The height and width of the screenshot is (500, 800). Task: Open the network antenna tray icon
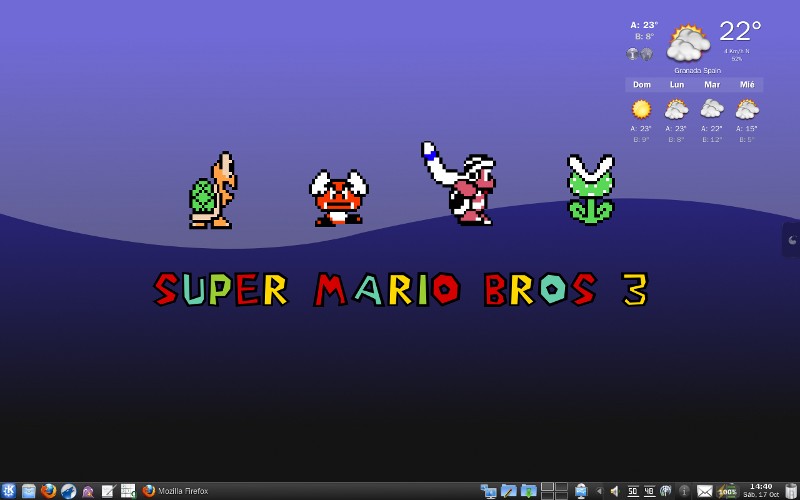(x=665, y=491)
